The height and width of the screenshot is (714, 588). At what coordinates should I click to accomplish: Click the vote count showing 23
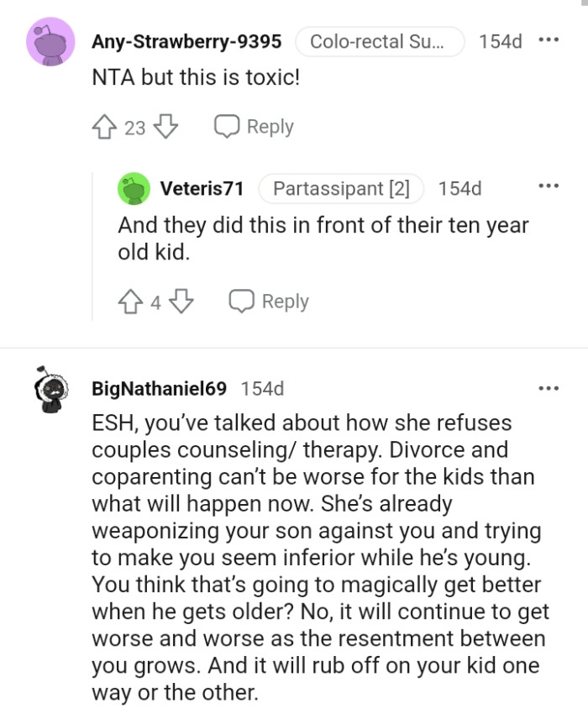[134, 126]
